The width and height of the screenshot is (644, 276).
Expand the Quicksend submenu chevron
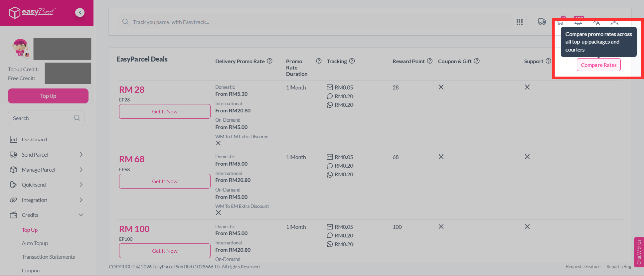[x=81, y=185]
